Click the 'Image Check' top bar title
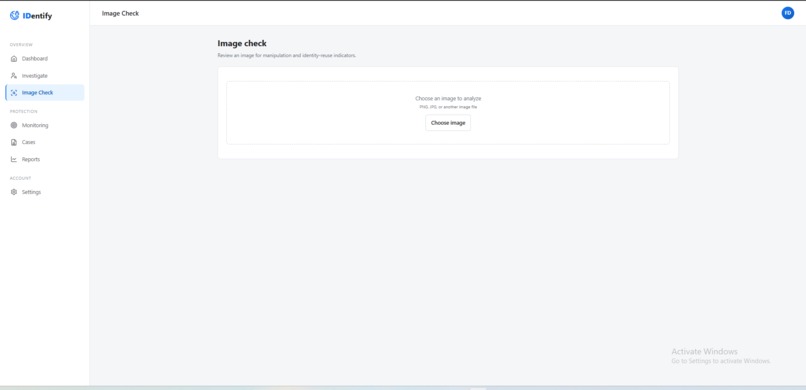Image resolution: width=806 pixels, height=390 pixels. 120,13
